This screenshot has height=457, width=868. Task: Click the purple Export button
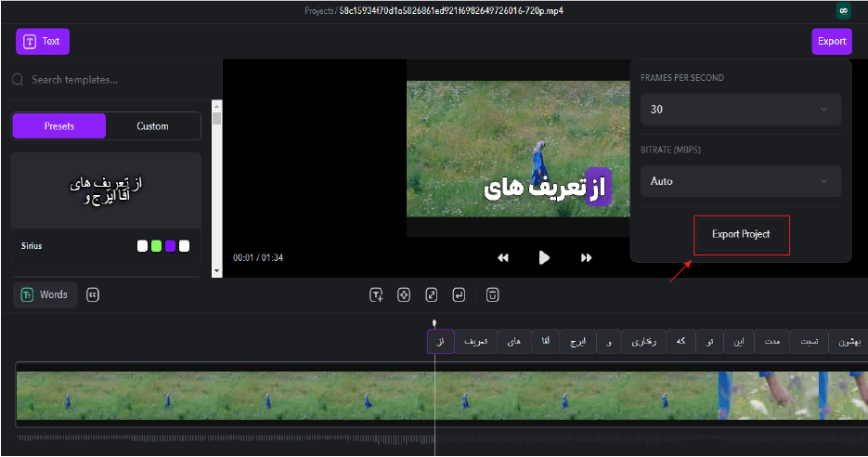[832, 42]
